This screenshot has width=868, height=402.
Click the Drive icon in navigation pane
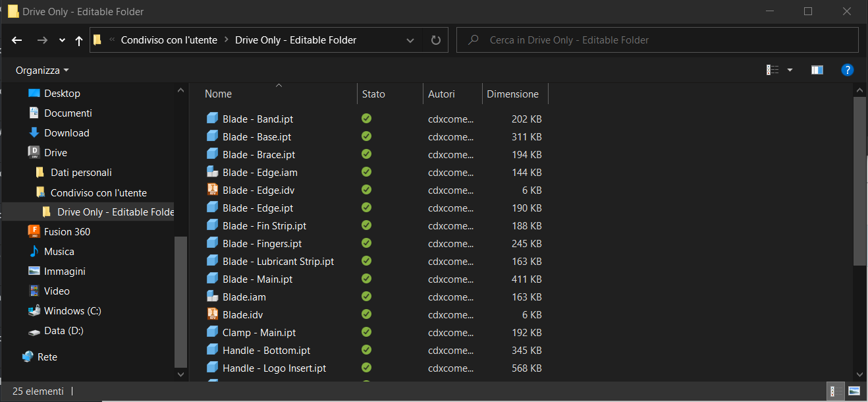[x=34, y=152]
